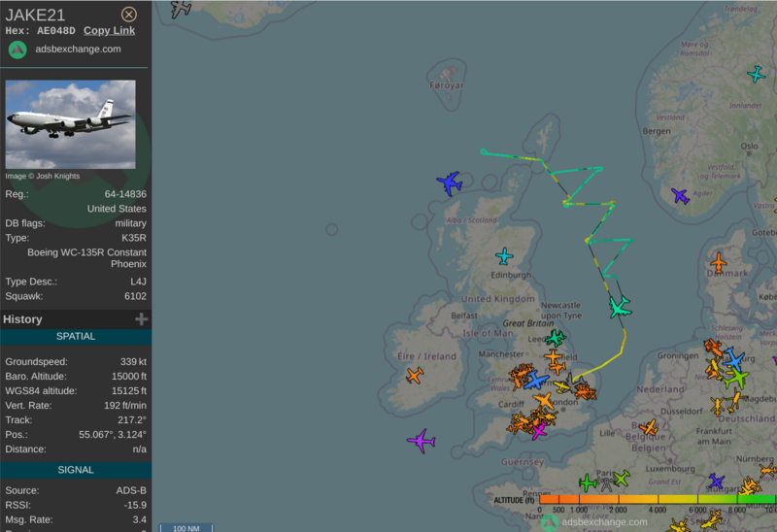Select the green aircraft near Leeds
Image resolution: width=777 pixels, height=532 pixels.
556,338
